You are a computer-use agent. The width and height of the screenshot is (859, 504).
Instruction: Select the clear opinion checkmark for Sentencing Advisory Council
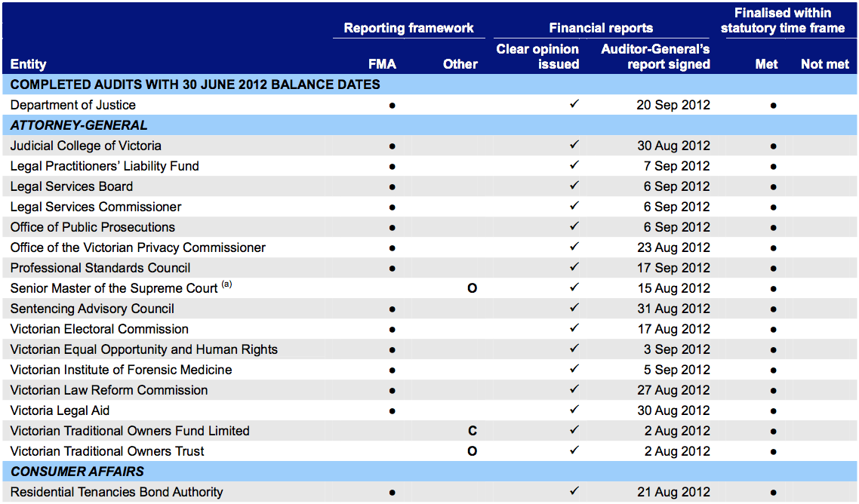click(x=574, y=308)
